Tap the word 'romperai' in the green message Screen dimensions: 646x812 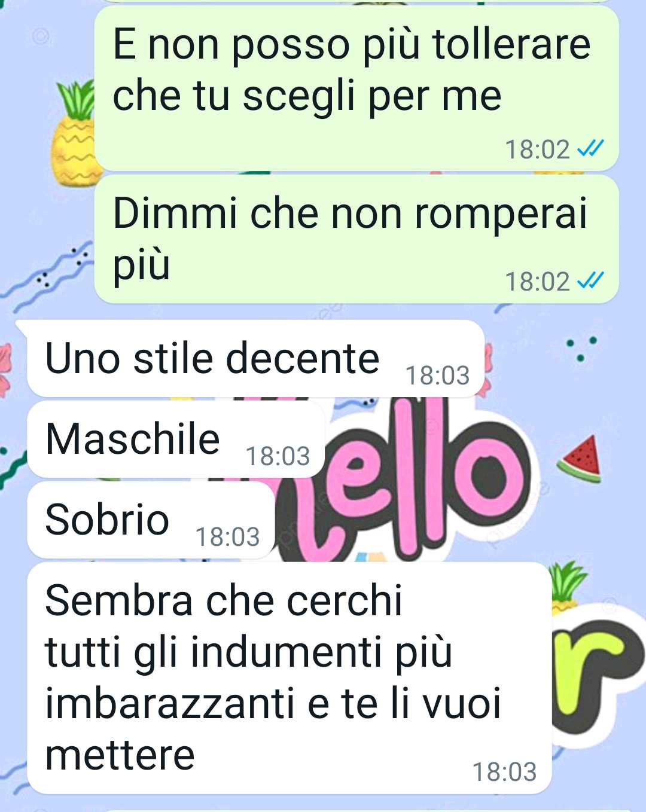(501, 213)
